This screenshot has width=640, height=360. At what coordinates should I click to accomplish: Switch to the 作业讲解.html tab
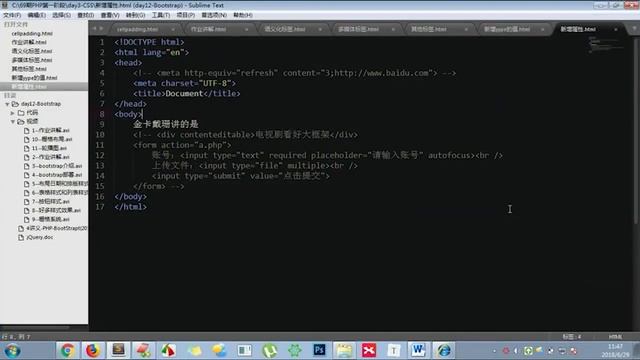pyautogui.click(x=208, y=29)
